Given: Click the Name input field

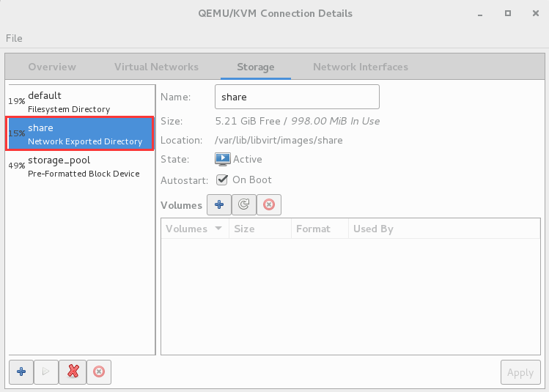Looking at the screenshot, I should point(297,97).
